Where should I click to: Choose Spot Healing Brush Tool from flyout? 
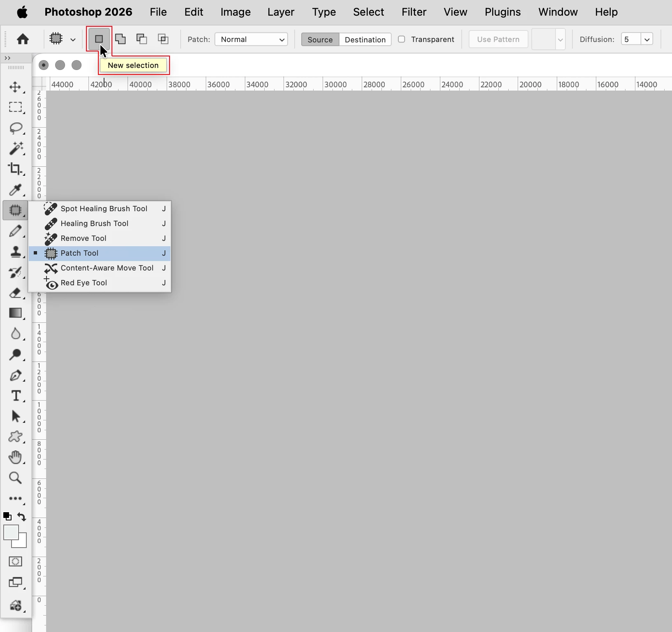[x=100, y=209]
